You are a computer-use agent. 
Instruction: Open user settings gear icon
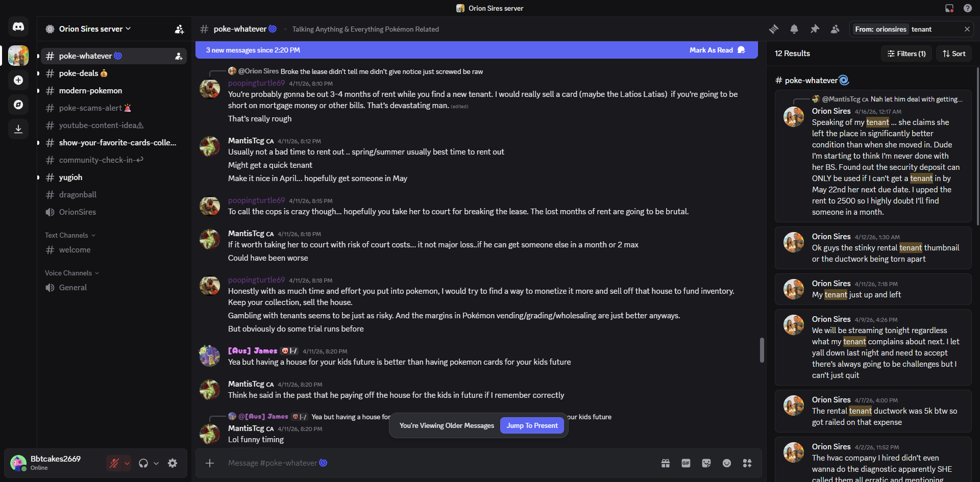173,463
